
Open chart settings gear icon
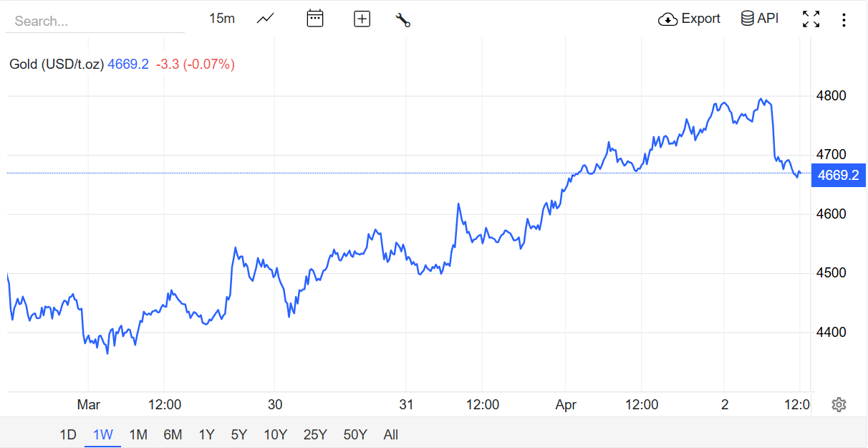tap(839, 405)
